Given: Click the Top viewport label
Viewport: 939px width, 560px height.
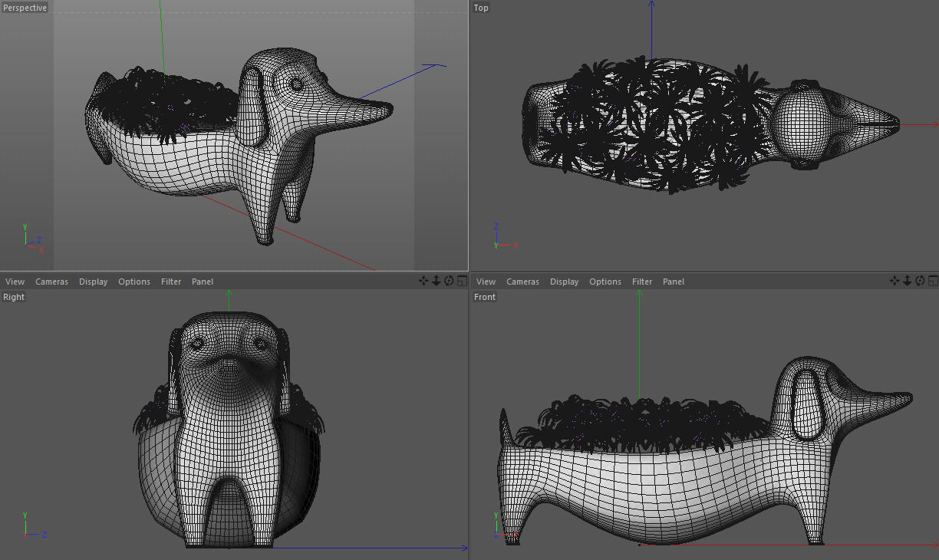Looking at the screenshot, I should pyautogui.click(x=481, y=8).
